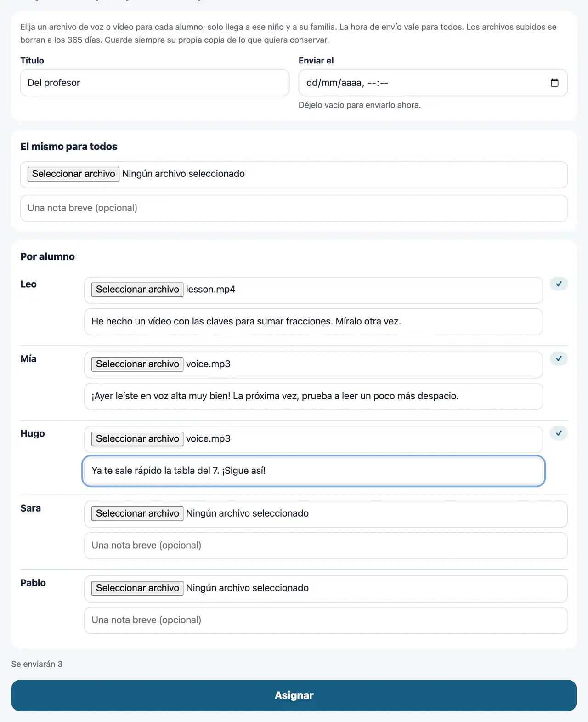588x722 pixels.
Task: Click the Enviar el field label
Action: point(316,61)
